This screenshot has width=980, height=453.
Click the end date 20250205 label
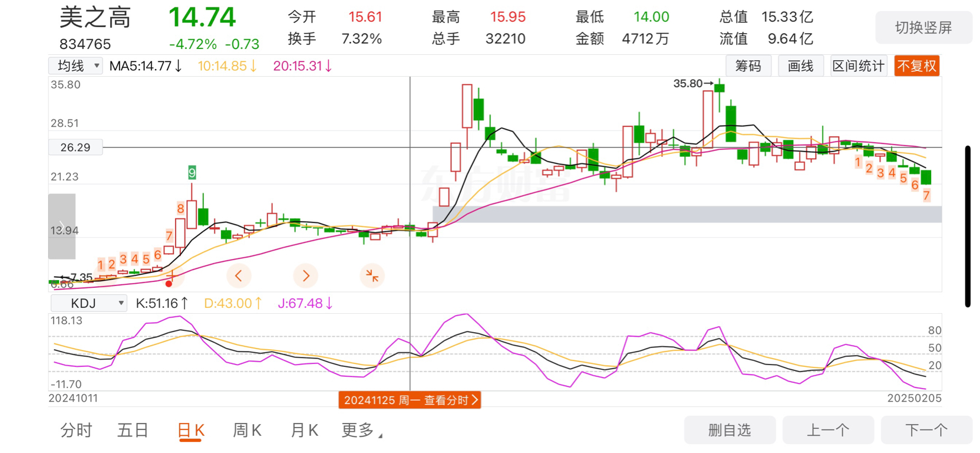click(915, 398)
